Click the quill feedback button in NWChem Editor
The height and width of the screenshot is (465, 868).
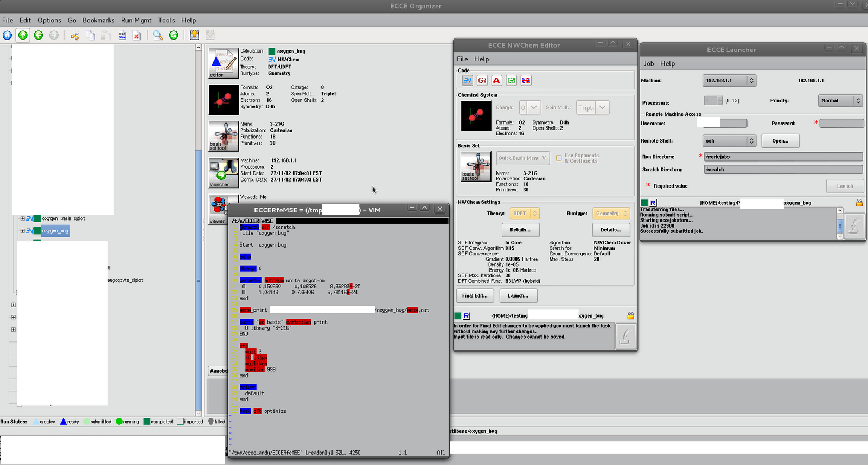point(626,337)
